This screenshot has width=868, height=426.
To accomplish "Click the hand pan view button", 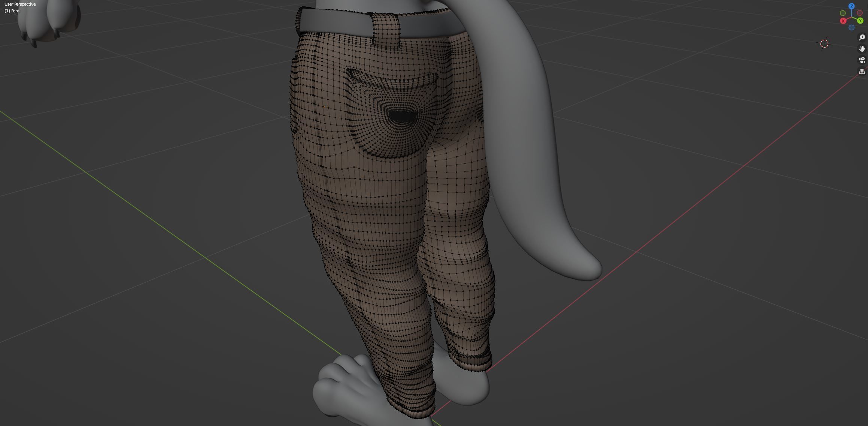I will coord(862,49).
